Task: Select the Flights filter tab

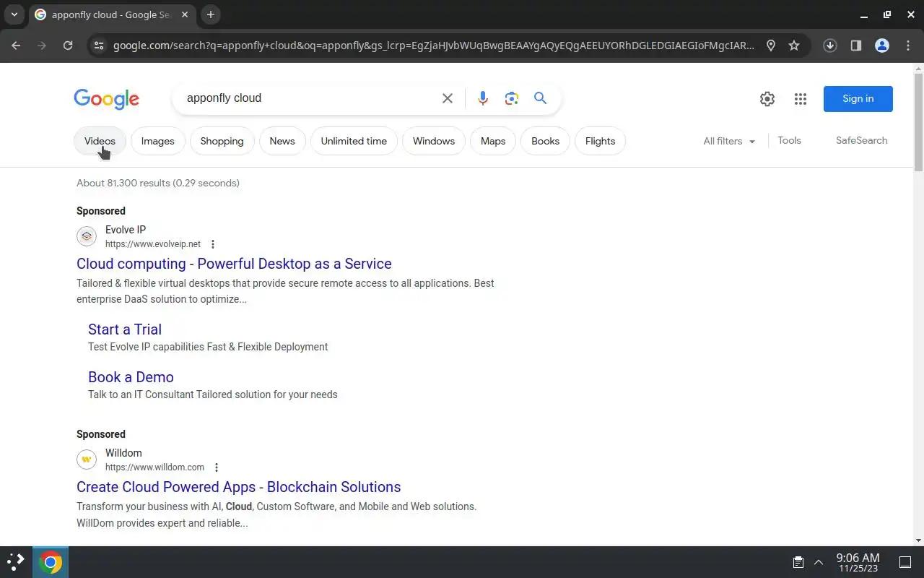Action: click(600, 141)
